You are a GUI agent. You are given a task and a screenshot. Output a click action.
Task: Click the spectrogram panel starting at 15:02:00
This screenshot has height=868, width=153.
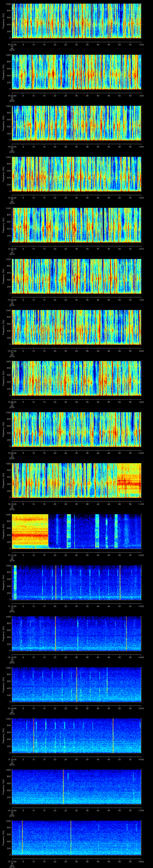point(77,72)
